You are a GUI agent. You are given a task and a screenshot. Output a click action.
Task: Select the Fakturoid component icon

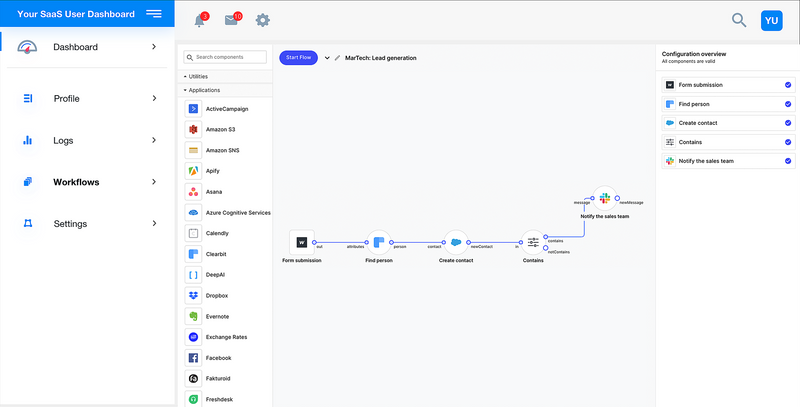193,378
